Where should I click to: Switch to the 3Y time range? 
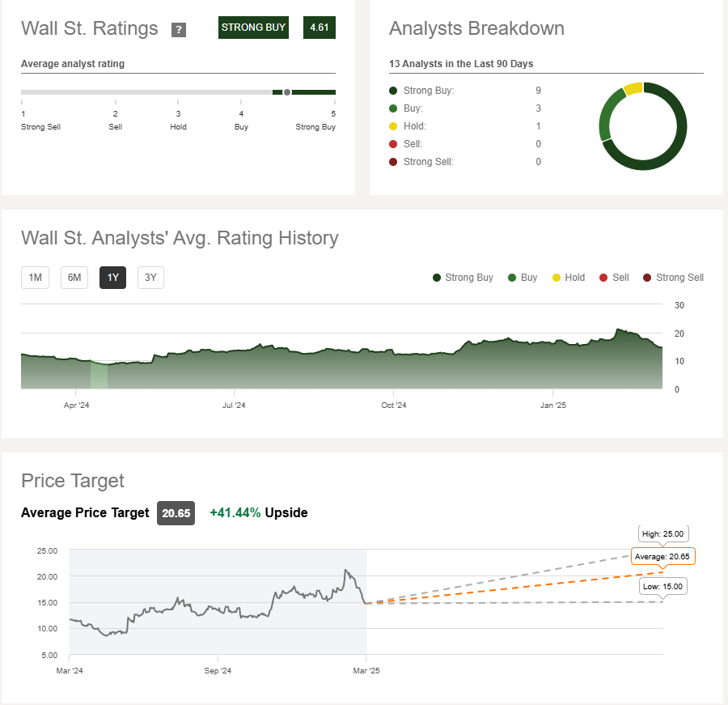click(x=151, y=277)
